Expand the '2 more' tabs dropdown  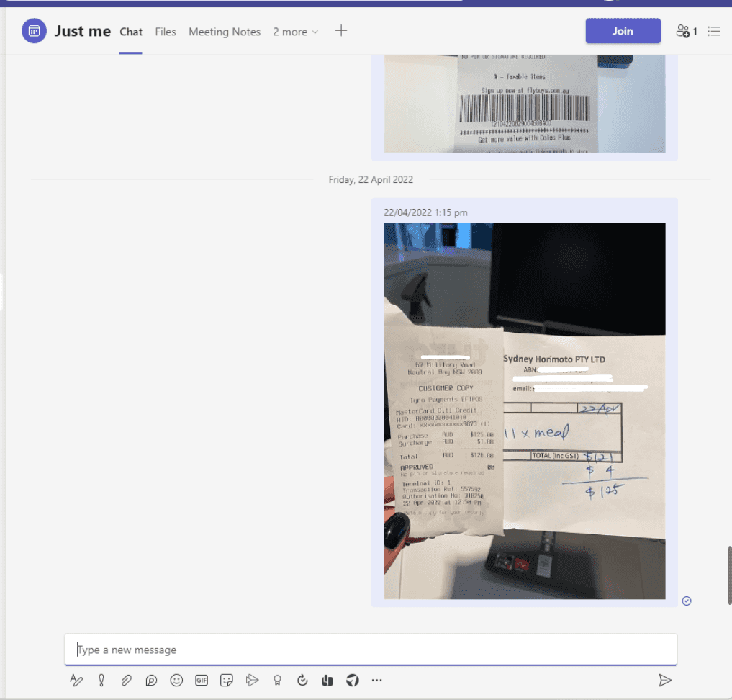[295, 32]
